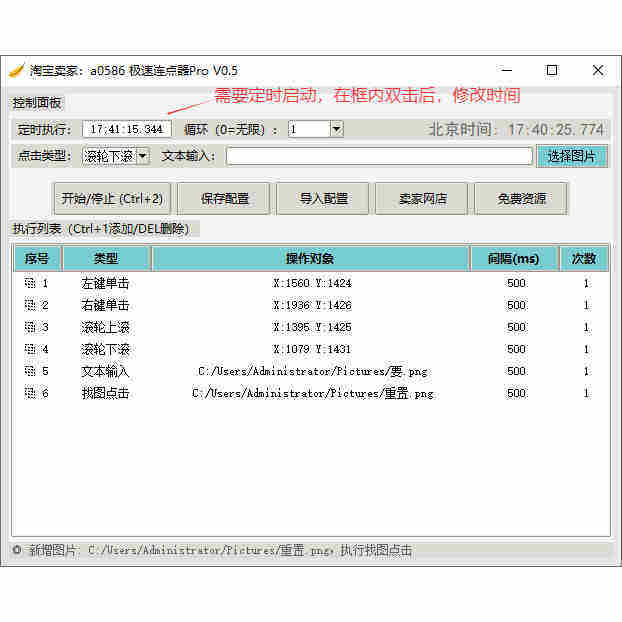Click the status bar circle icon

tap(17, 550)
